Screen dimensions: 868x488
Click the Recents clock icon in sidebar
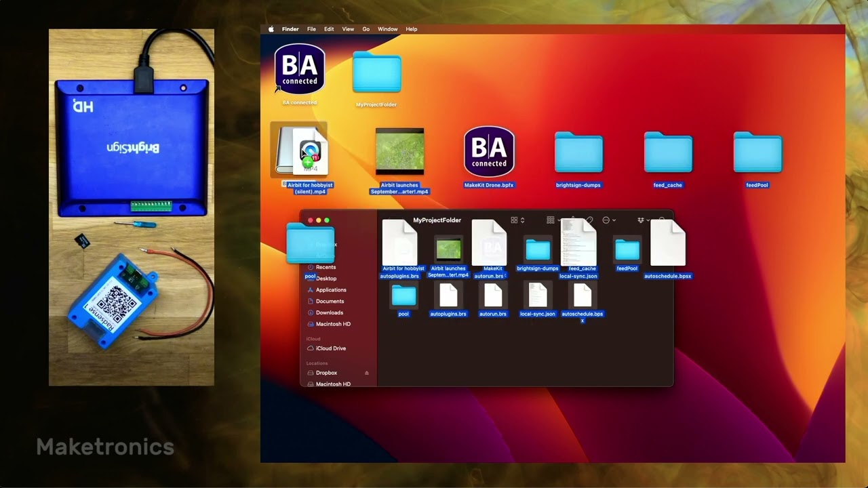click(x=311, y=267)
